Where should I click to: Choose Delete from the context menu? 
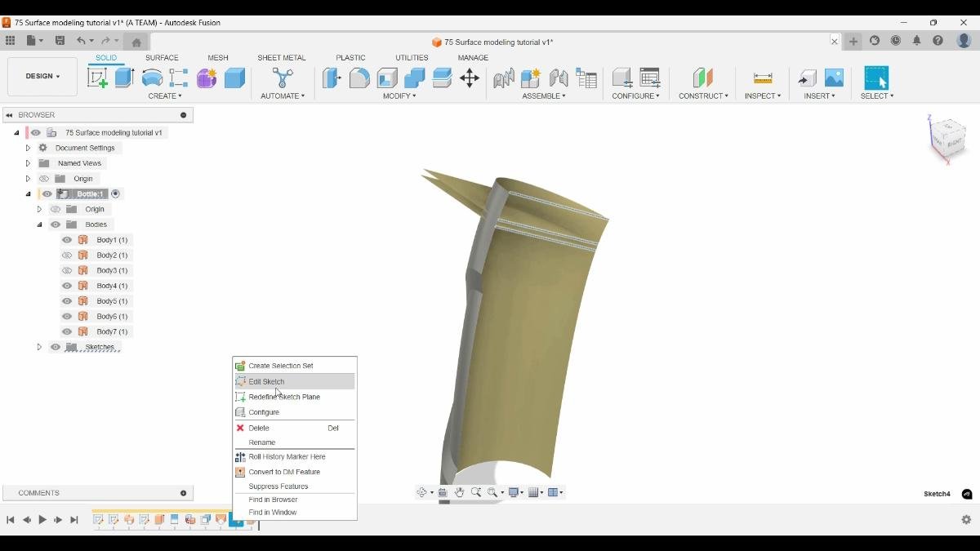[x=295, y=428]
